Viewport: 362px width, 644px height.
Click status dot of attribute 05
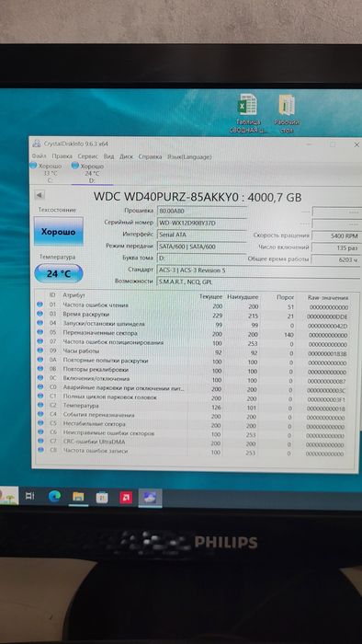[x=40, y=332]
